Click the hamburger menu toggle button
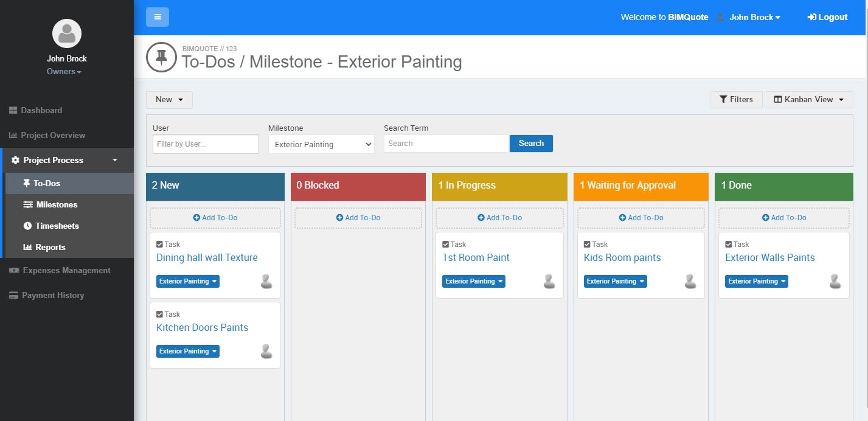 point(158,17)
